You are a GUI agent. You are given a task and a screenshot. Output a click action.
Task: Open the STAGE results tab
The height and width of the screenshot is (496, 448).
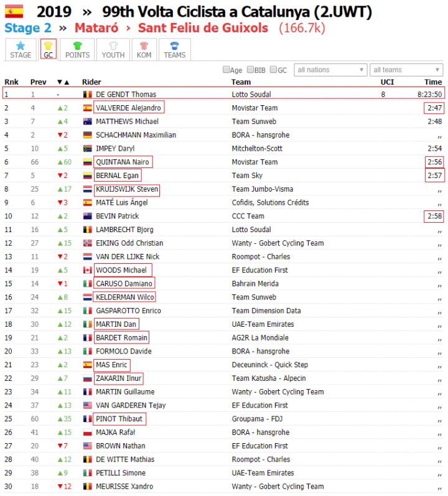21,50
